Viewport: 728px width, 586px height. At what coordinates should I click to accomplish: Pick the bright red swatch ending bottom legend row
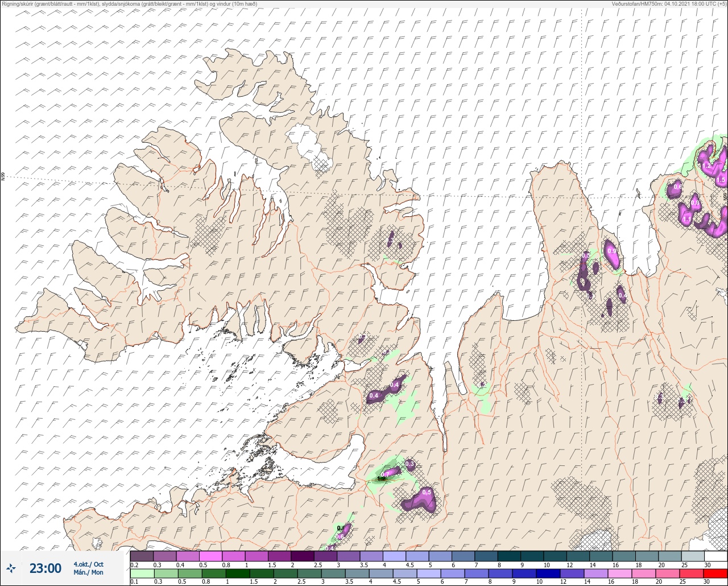pyautogui.click(x=715, y=573)
